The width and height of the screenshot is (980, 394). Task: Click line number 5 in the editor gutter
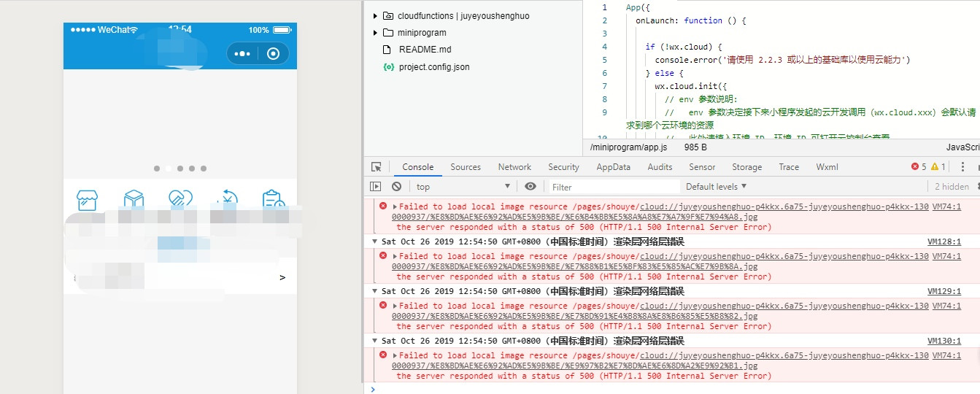[x=604, y=60]
